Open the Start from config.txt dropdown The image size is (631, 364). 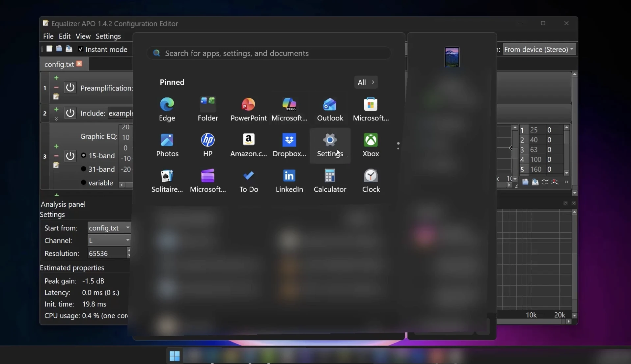tap(109, 228)
